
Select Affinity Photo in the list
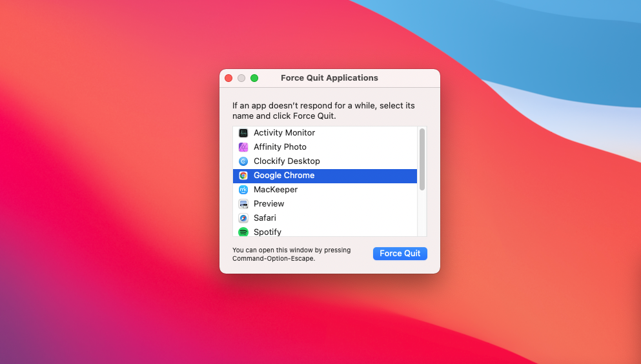tap(325, 147)
